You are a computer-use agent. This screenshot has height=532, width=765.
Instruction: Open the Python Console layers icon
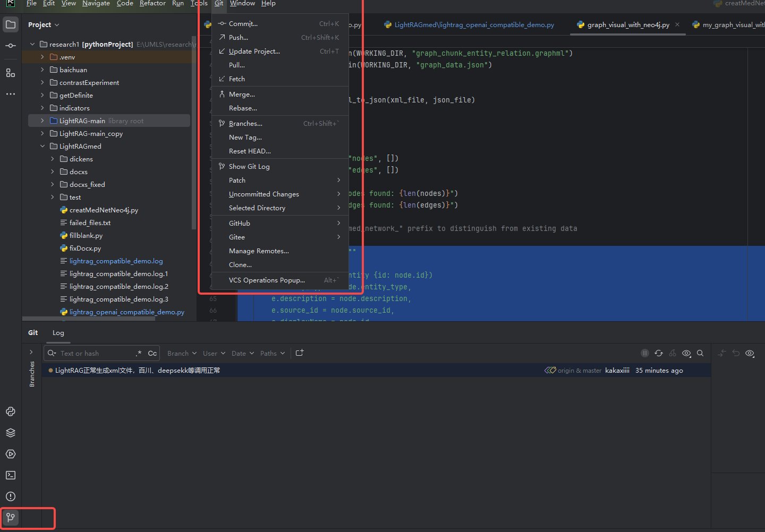click(x=11, y=433)
